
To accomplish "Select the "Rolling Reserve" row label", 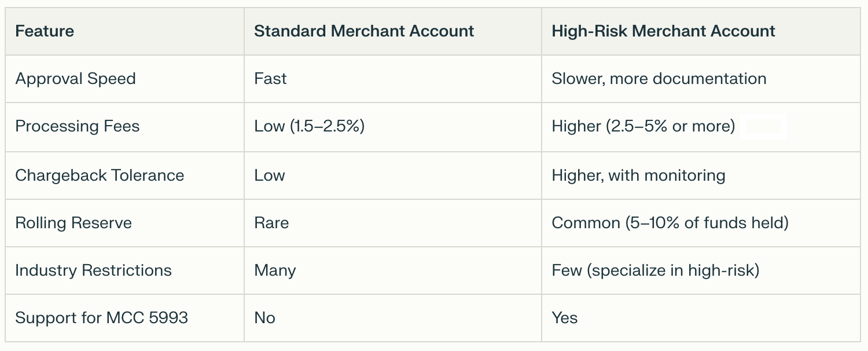I will 73,223.
